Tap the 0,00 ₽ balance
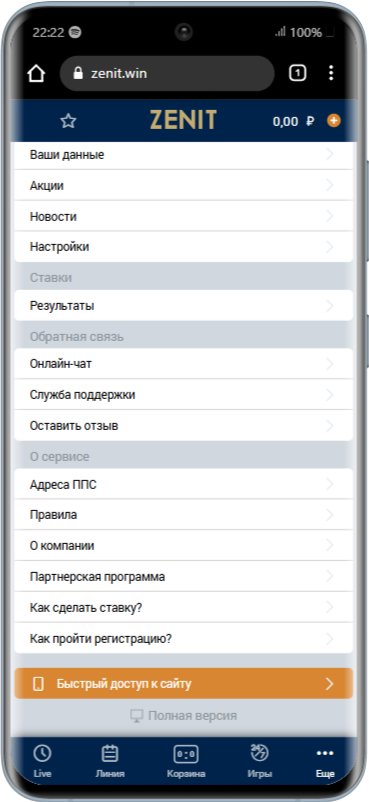369x802 pixels. coord(294,121)
